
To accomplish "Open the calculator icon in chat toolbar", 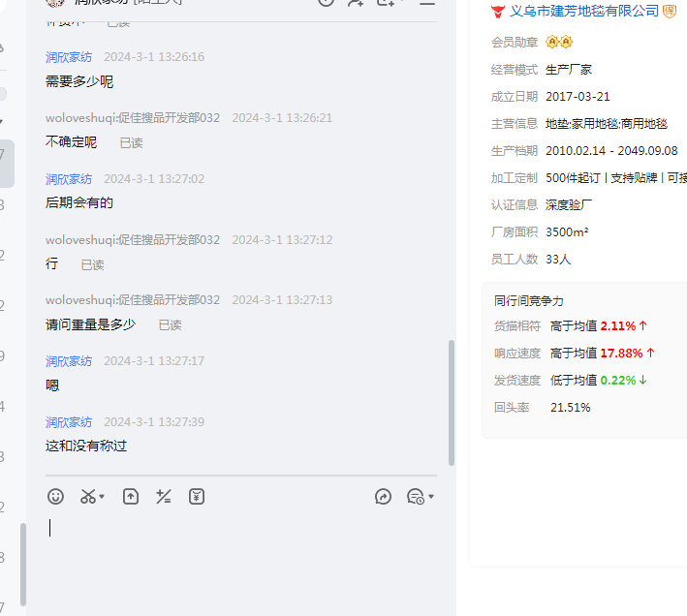I will point(164,497).
